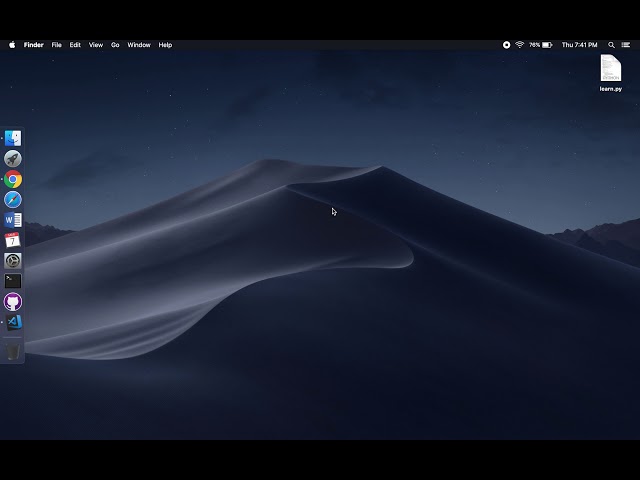Open the Wi-Fi status menu

(519, 45)
